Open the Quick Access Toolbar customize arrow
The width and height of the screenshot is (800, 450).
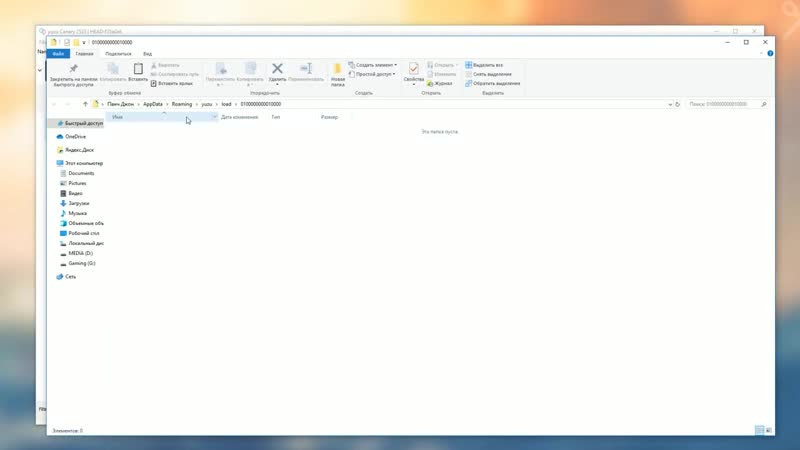click(84, 42)
